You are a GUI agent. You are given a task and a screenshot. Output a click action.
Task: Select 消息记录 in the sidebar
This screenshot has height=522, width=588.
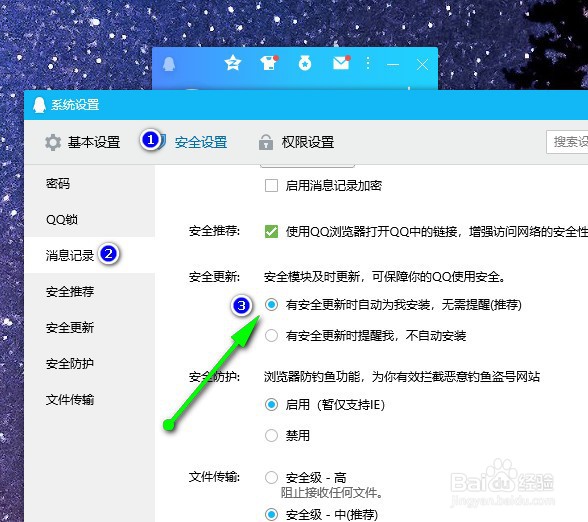(x=90, y=255)
